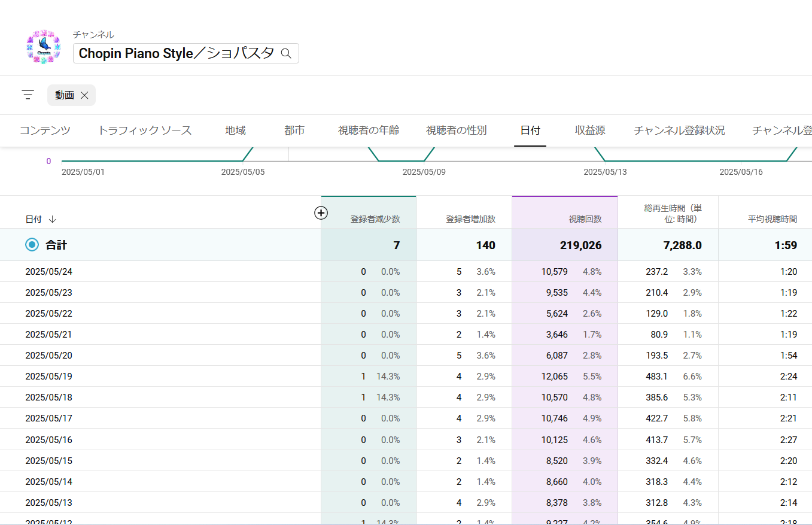Remove the 動画 filter chip
The height and width of the screenshot is (525, 812).
tap(84, 95)
